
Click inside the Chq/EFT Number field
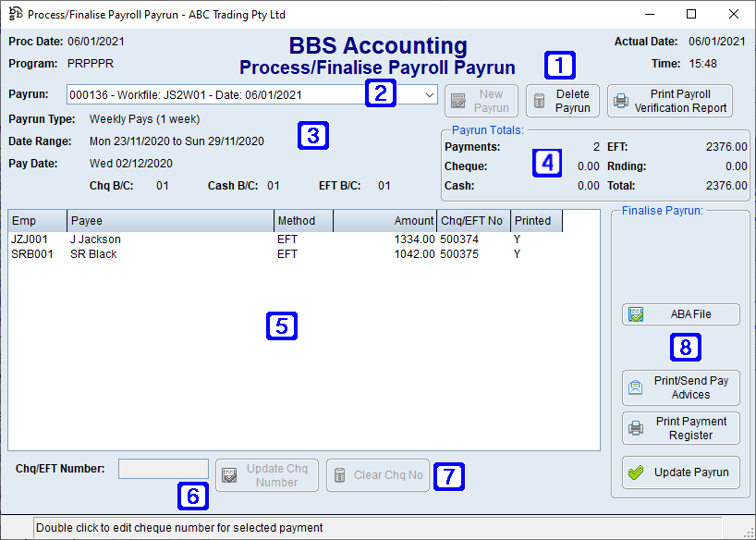tap(163, 468)
